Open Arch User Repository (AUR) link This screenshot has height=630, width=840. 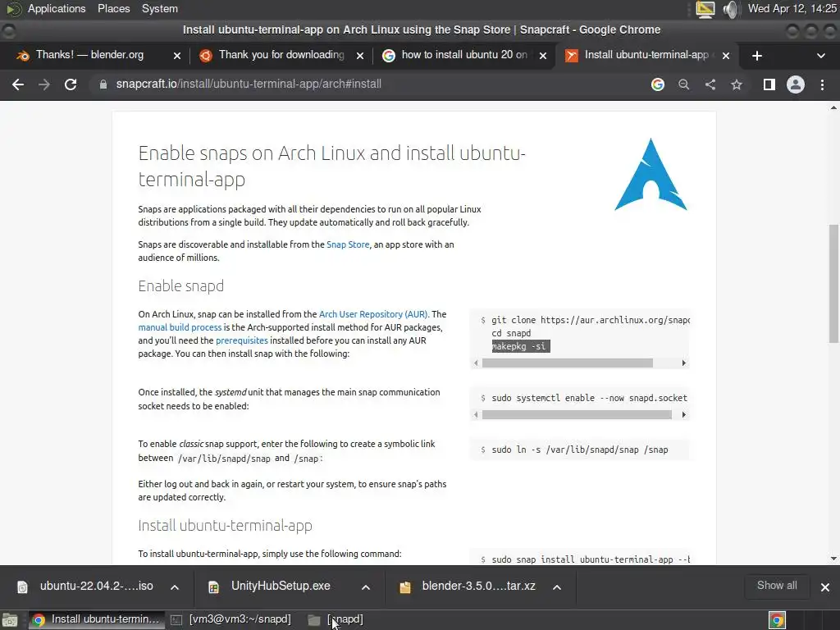coord(373,314)
